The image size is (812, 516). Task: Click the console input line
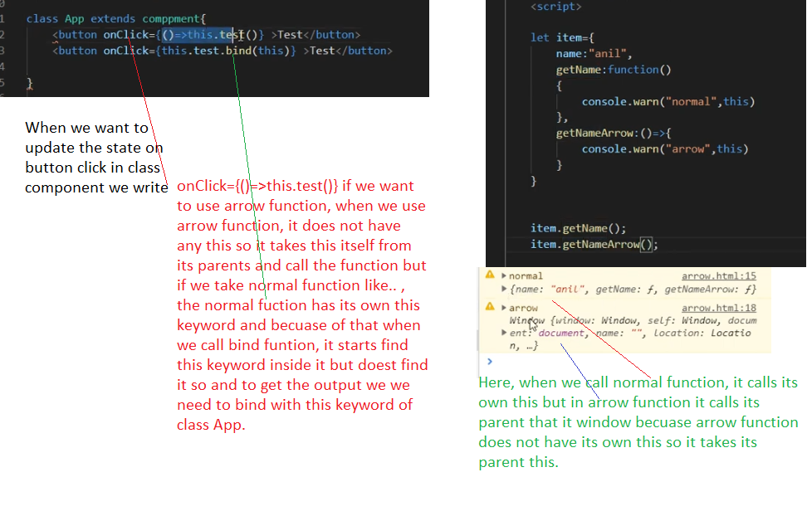coord(623,362)
